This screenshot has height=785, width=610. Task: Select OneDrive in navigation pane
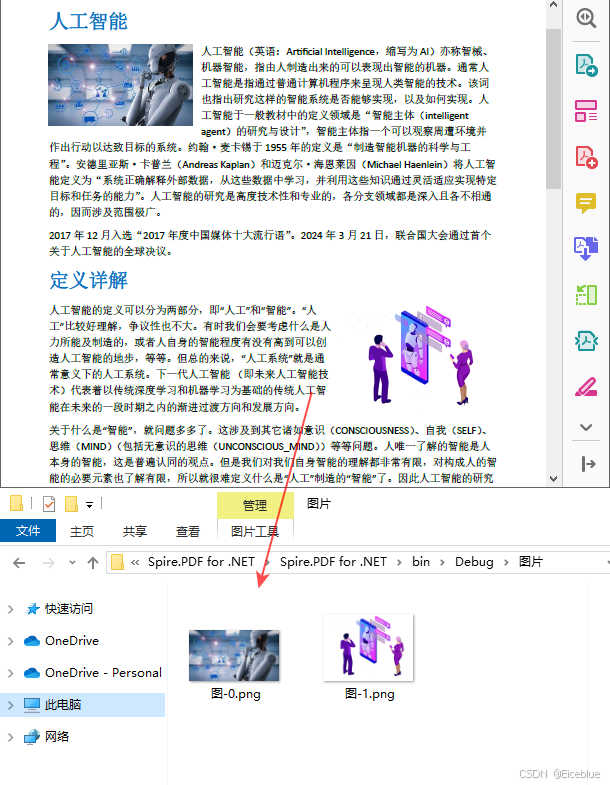point(72,641)
